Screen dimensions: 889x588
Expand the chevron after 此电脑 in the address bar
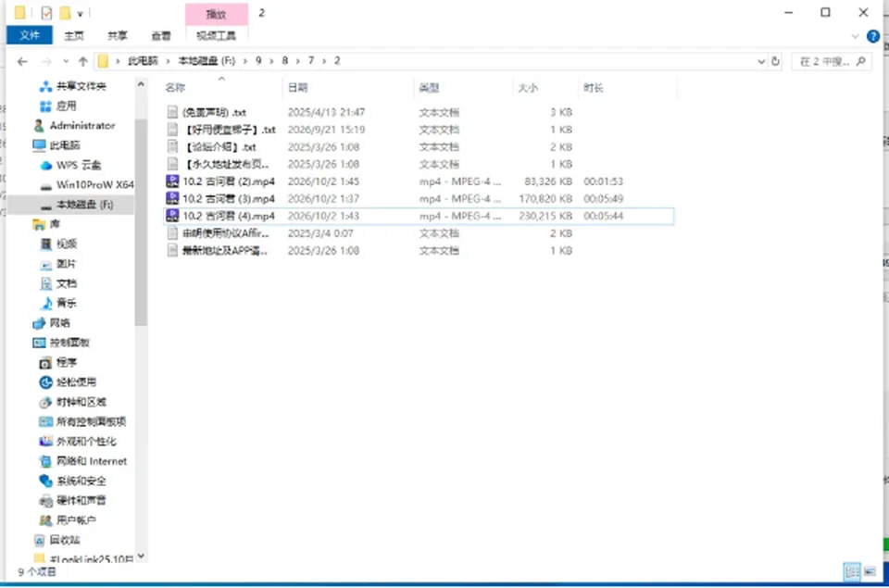tap(168, 61)
